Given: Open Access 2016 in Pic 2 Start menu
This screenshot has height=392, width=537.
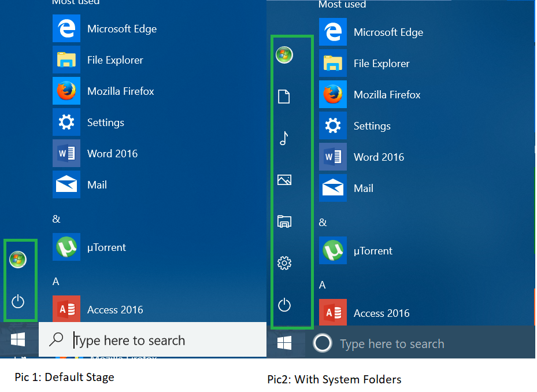Looking at the screenshot, I should tap(364, 313).
